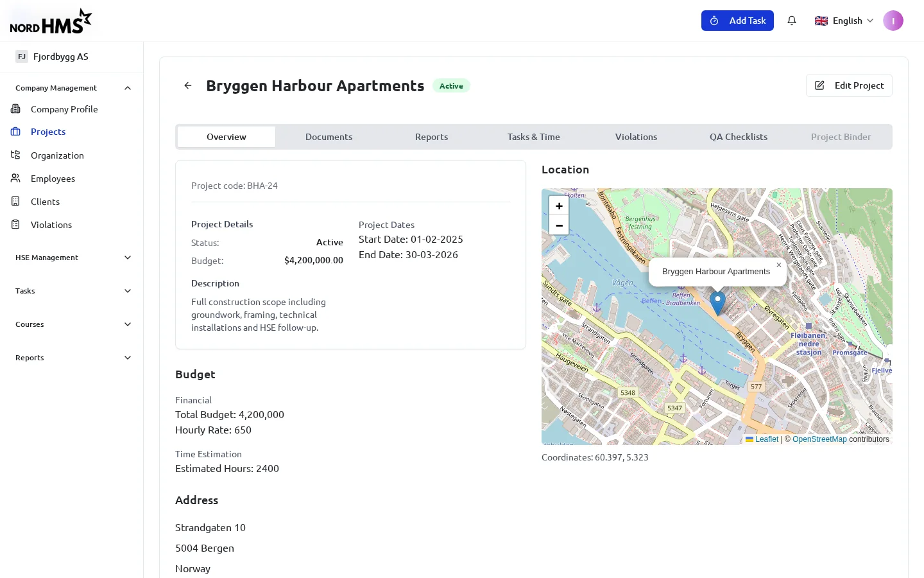Image resolution: width=924 pixels, height=578 pixels.
Task: Zoom out on the map
Action: pos(559,225)
